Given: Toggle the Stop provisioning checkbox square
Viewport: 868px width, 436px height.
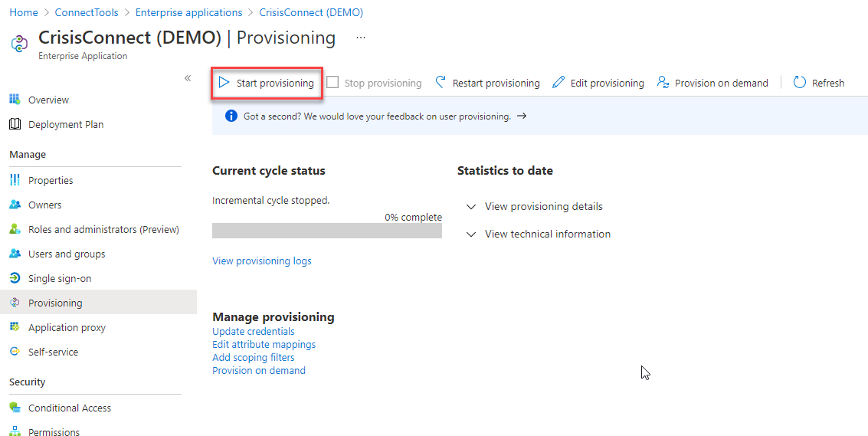Looking at the screenshot, I should click(332, 83).
